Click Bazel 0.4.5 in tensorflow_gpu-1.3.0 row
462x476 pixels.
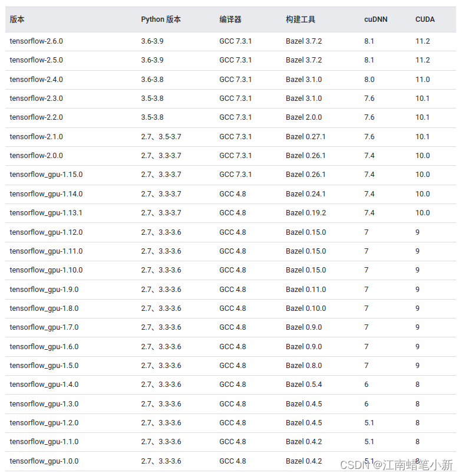click(x=303, y=404)
